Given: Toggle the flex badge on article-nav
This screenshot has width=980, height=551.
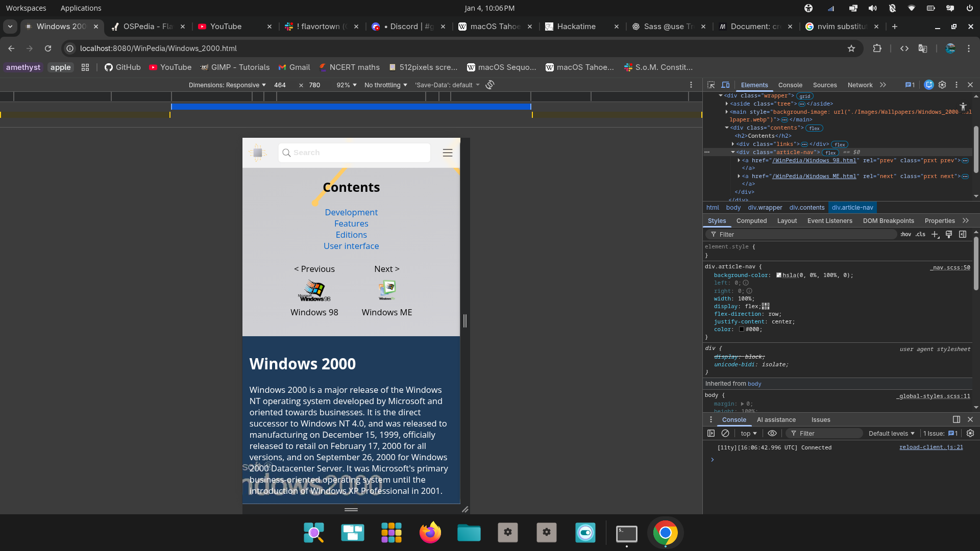Looking at the screenshot, I should tap(830, 153).
